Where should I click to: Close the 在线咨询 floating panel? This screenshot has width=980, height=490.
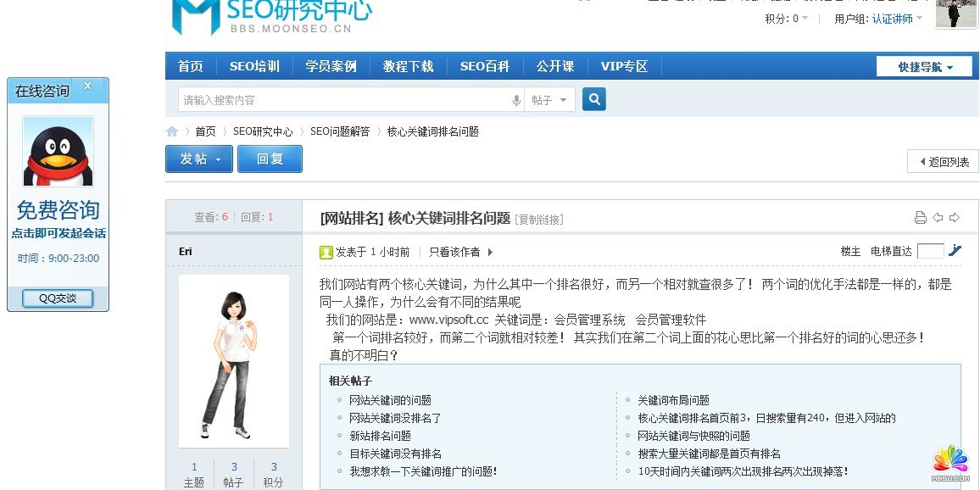[87, 86]
